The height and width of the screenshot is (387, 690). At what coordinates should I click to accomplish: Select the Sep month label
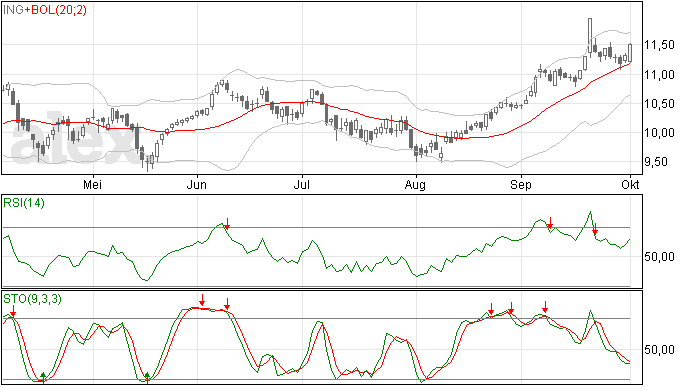click(x=521, y=185)
